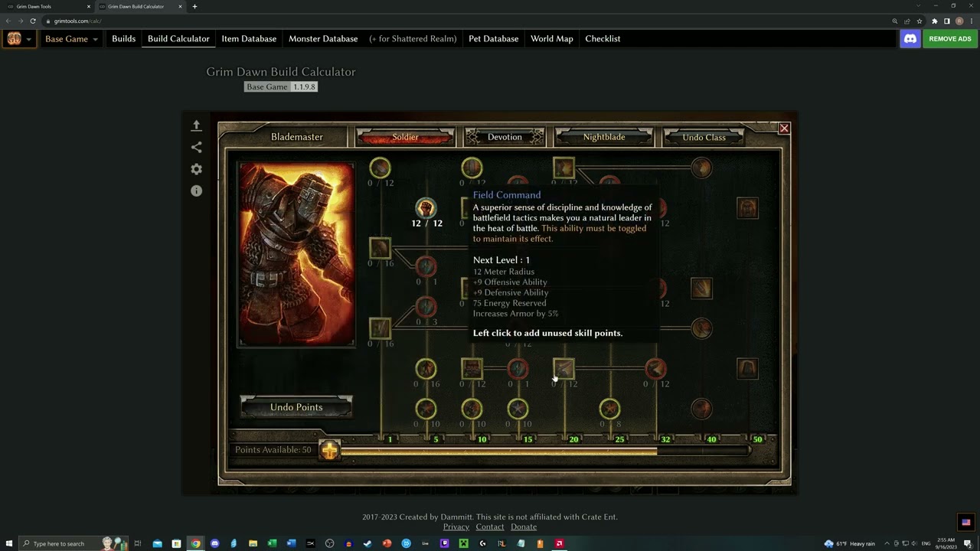Click the Grim Tools logo icon
This screenshot has width=980, height=551.
14,38
